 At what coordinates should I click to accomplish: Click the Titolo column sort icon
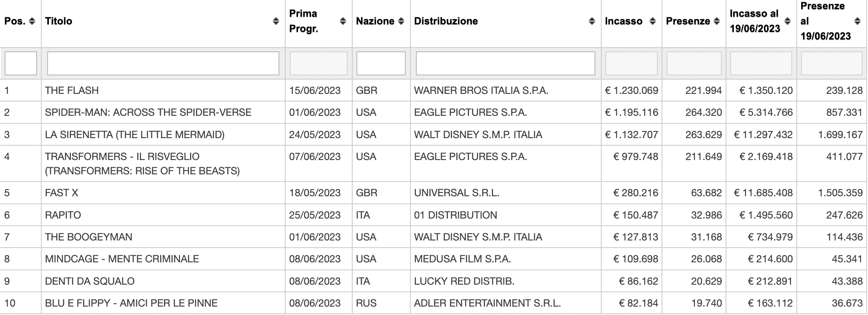tap(276, 21)
